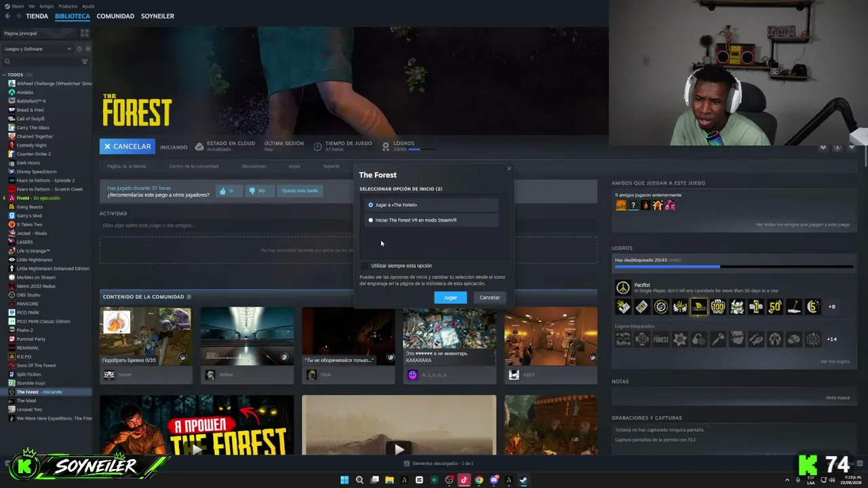Screen dimensions: 868x488
Task: Close the The Forest launch dialog
Action: tap(509, 169)
